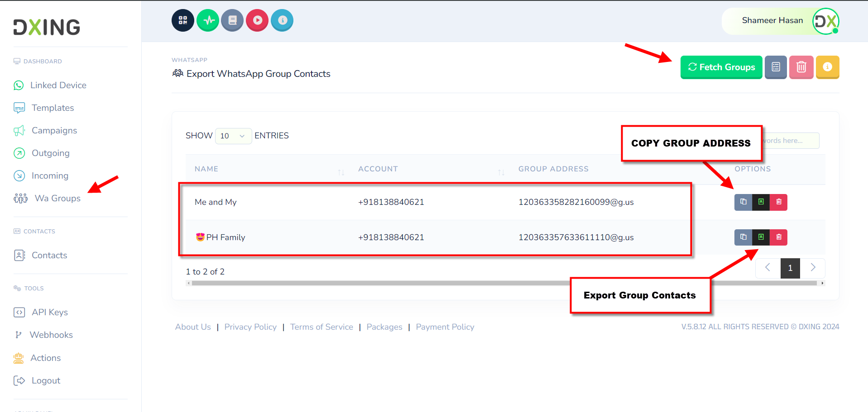
Task: Open Shameer Hasan profile avatar
Action: [825, 21]
